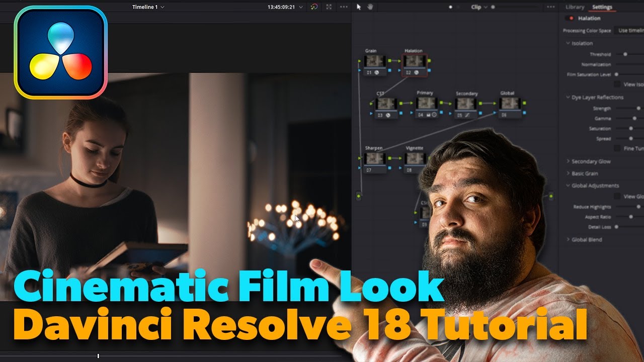Screen dimensions: 644x362
Task: Select the pointer tool in node editor
Action: 359,7
